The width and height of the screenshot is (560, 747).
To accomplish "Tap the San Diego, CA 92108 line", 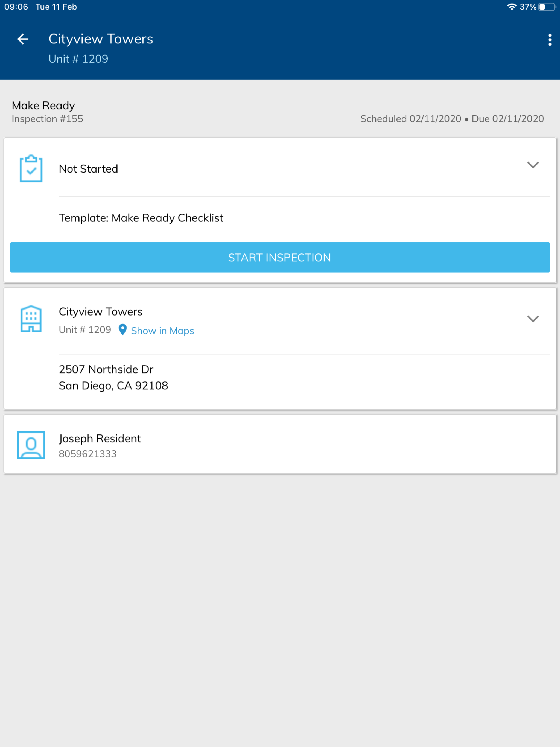I will tap(113, 386).
